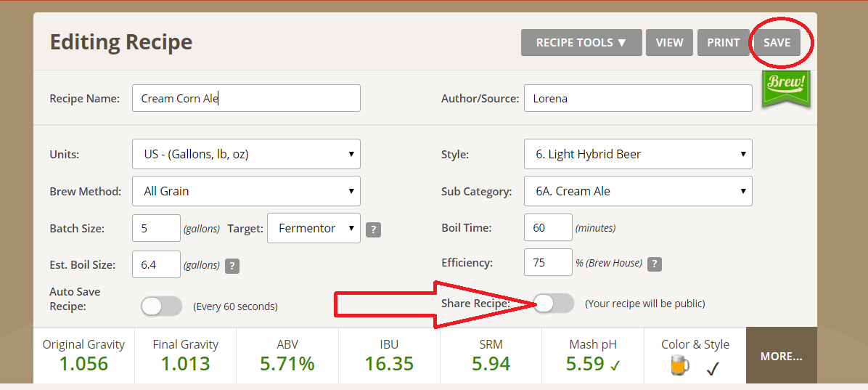Focus the Batch Size input field
868x390 pixels.
pyautogui.click(x=156, y=228)
